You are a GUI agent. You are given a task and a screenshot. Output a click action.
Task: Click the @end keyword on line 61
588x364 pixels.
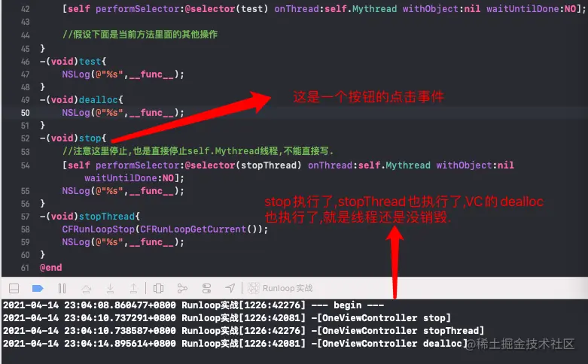pyautogui.click(x=51, y=268)
